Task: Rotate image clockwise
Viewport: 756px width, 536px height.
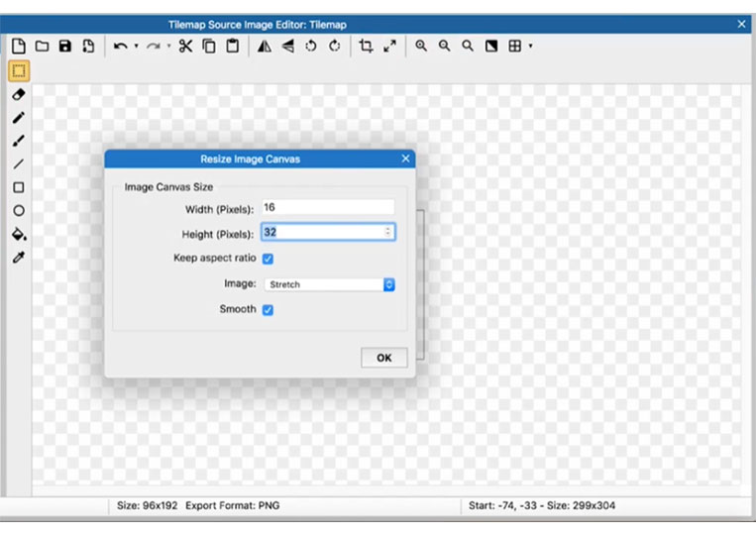Action: click(334, 47)
